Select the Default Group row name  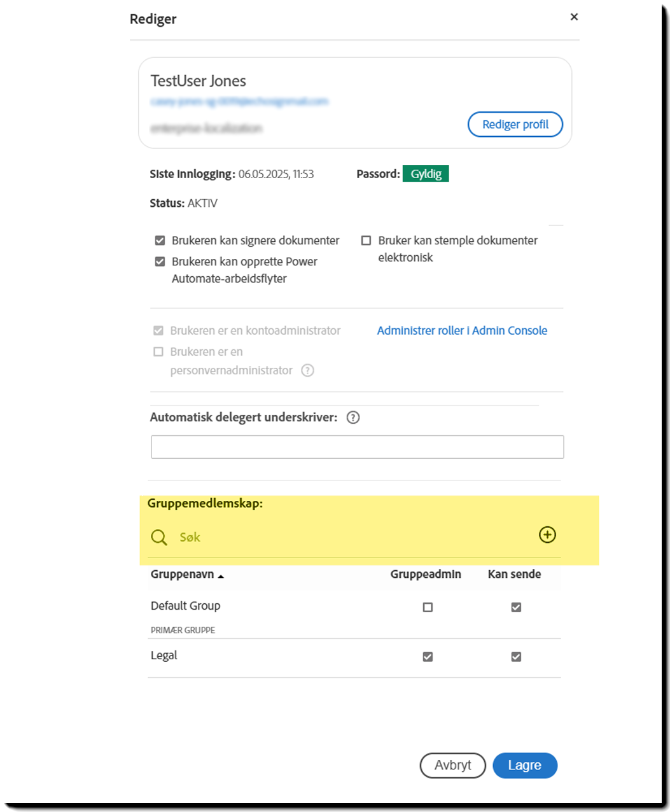[x=186, y=606]
